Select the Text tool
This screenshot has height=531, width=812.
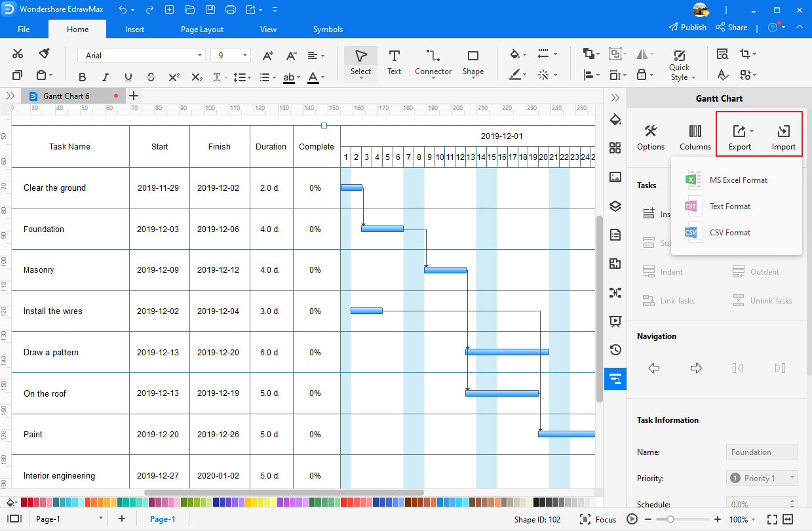[x=394, y=62]
